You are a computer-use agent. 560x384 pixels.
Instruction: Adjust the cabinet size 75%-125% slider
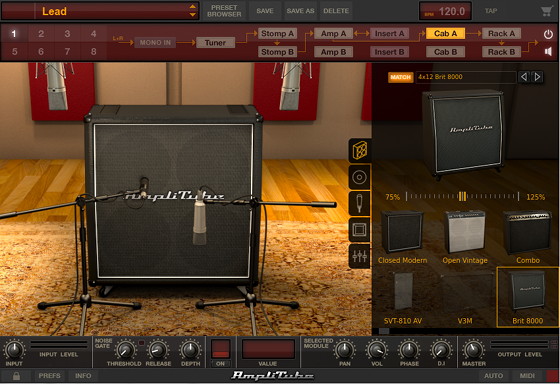462,196
